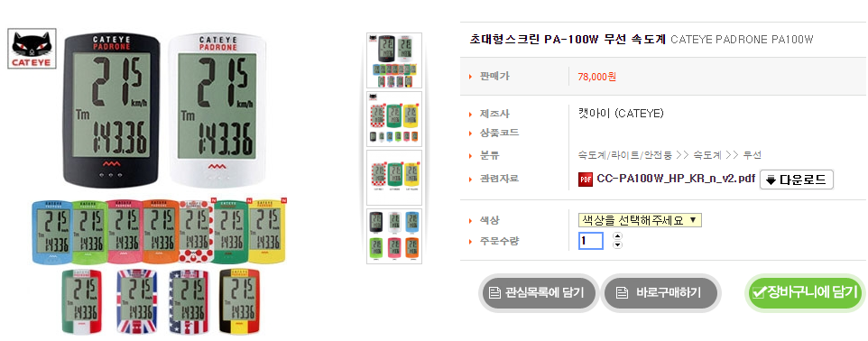This screenshot has height=341, width=868.
Task: Decrease order quantity with down arrow
Action: pyautogui.click(x=618, y=244)
